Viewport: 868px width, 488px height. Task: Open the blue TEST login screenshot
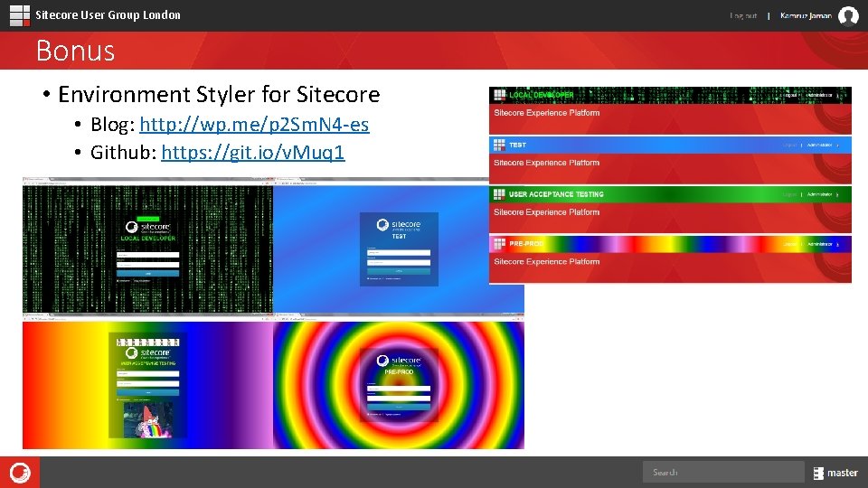click(399, 249)
